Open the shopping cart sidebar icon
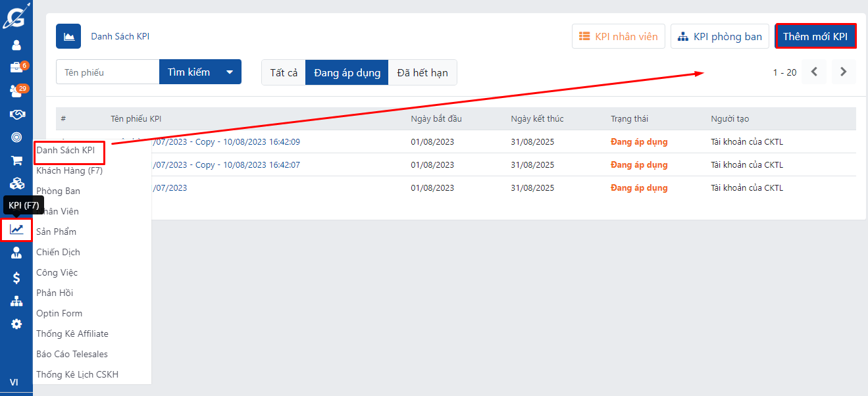Viewport: 868px width, 396px height. [16, 161]
